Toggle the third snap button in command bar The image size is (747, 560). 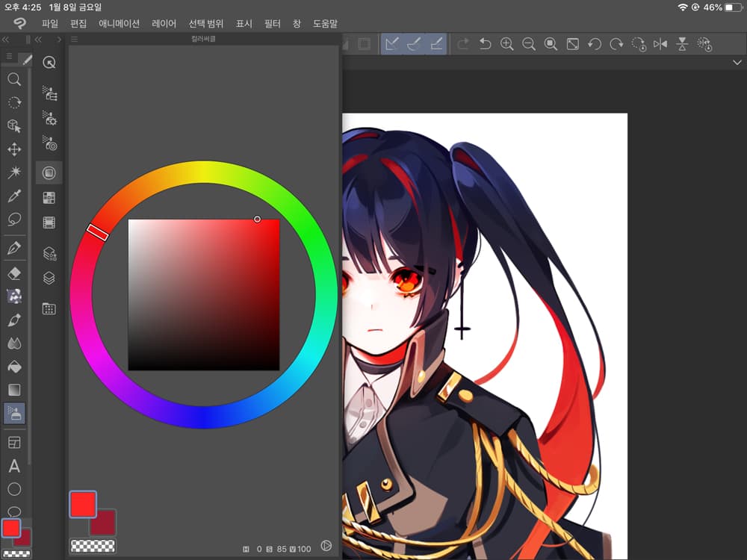(x=436, y=44)
